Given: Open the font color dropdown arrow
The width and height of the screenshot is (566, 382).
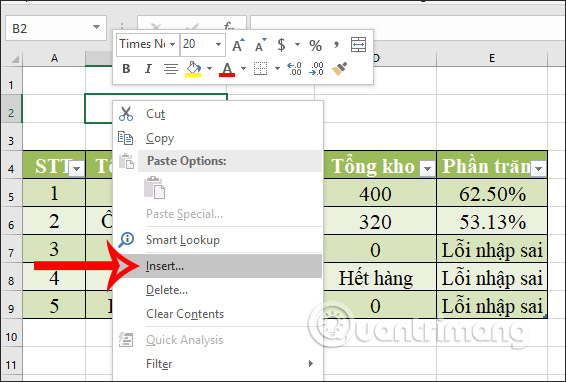Looking at the screenshot, I should tap(243, 68).
